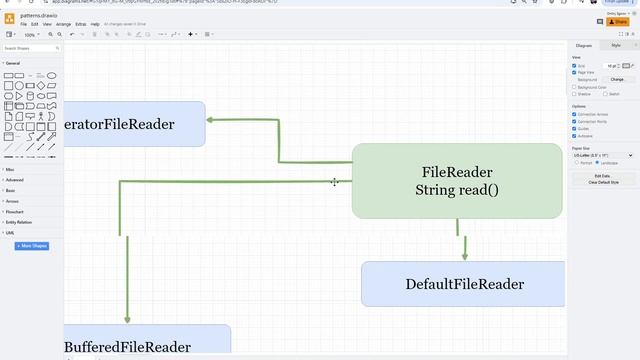
Task: Open the sidebar view toggle dropdown in toolbar
Action: [11, 35]
